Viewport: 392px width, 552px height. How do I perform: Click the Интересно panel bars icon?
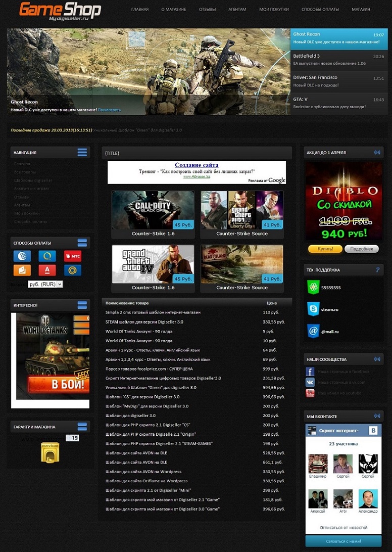82,305
